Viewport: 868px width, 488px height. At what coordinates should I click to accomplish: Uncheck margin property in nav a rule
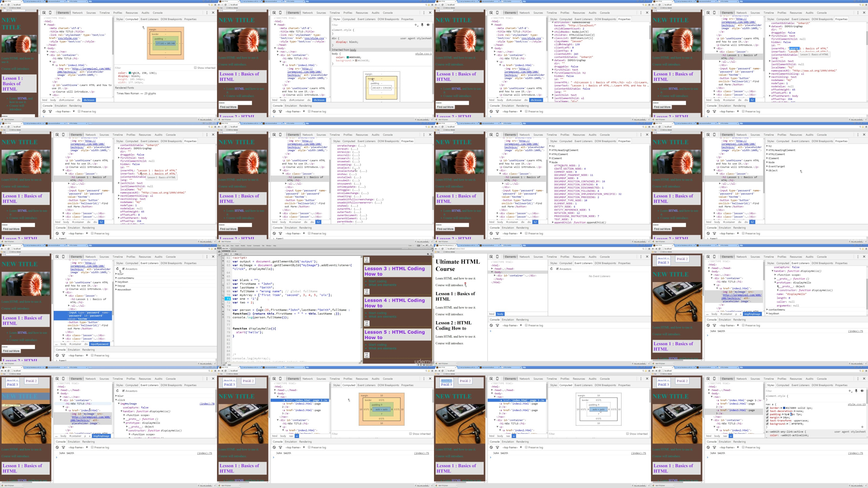click(x=768, y=418)
